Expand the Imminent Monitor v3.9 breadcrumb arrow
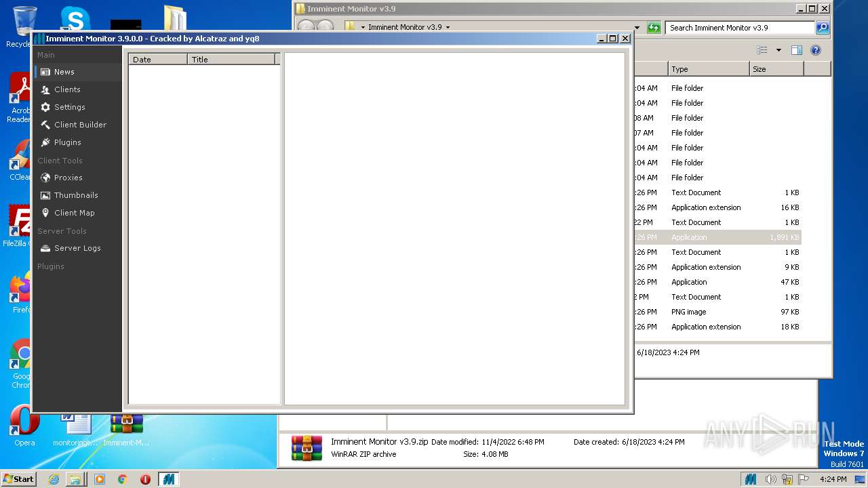The image size is (868, 488). tap(448, 28)
